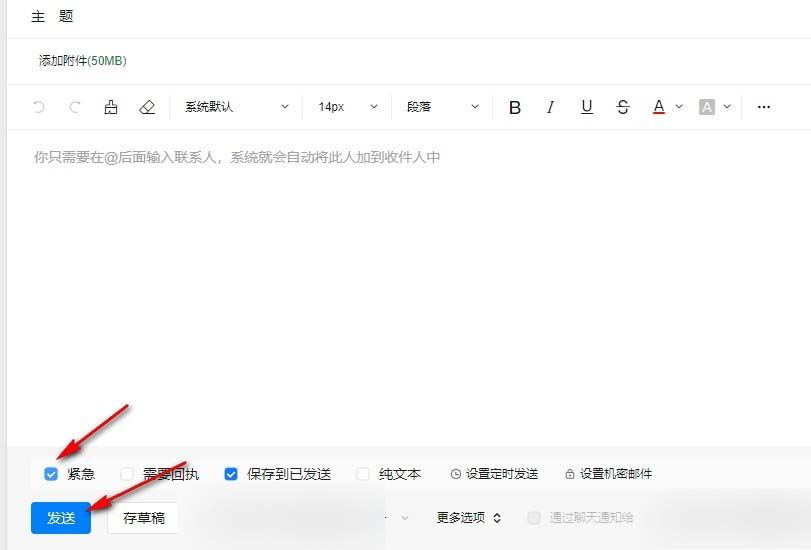Viewport: 811px width, 550px height.
Task: Redo the last edit
Action: coord(75,107)
